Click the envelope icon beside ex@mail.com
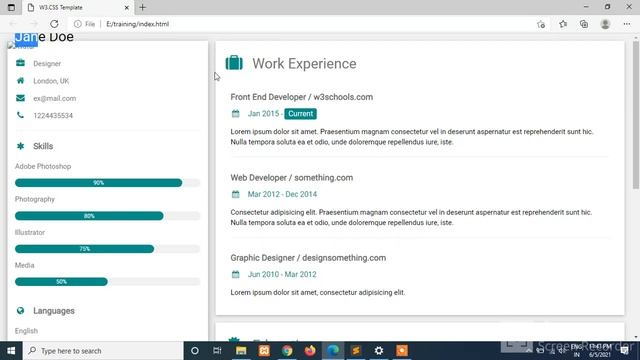Screen dimensions: 640x360 pyautogui.click(x=20, y=98)
